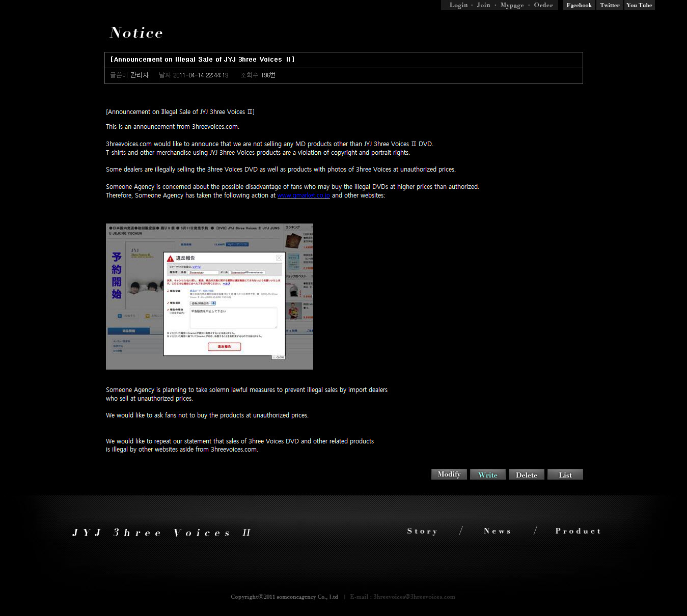This screenshot has width=687, height=616.
Task: Click the JYJ 3hree Voices II logo
Action: pos(161,533)
